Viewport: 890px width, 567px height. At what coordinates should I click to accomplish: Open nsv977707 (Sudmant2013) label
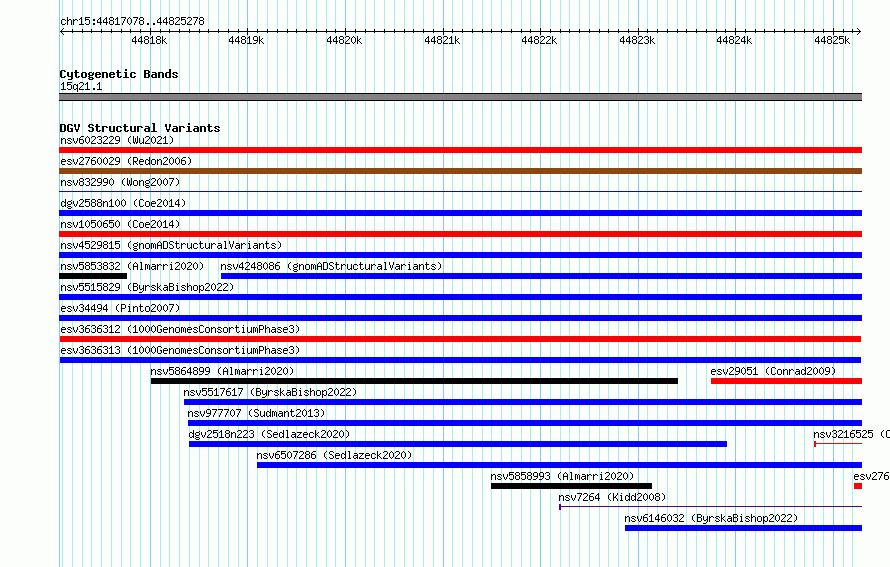pos(256,413)
